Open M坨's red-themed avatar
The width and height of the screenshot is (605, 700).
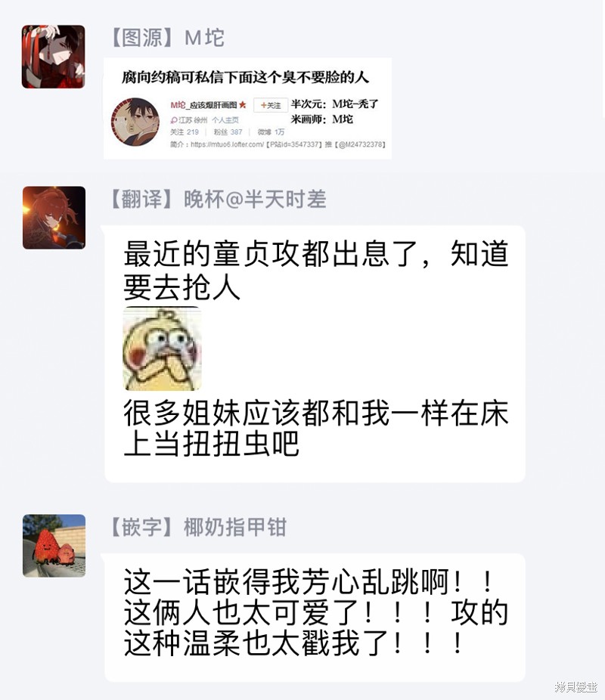click(53, 57)
